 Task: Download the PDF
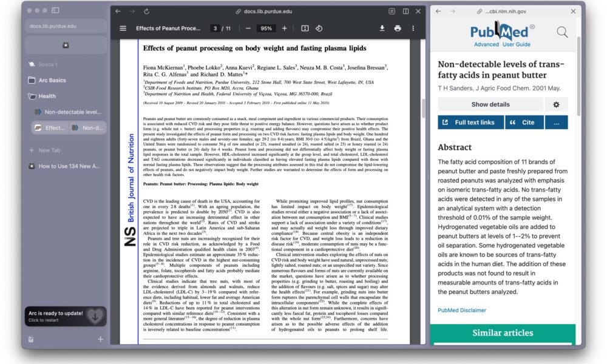click(x=382, y=29)
